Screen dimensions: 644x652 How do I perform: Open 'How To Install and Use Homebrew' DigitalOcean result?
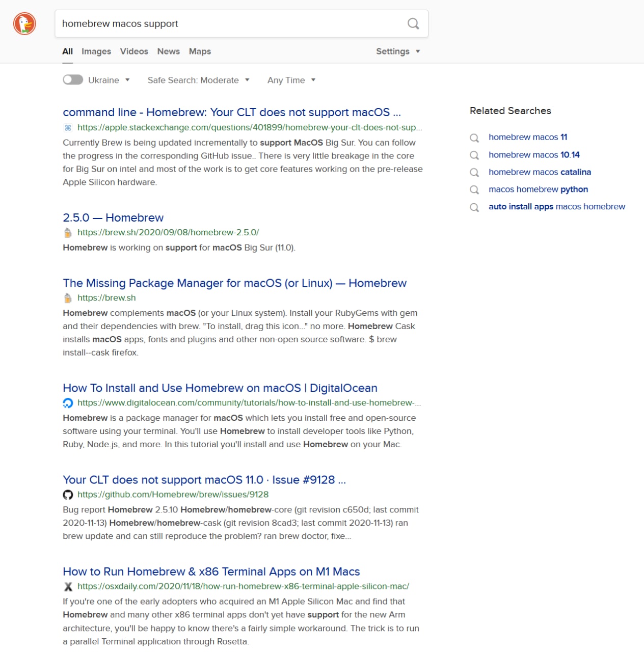click(x=220, y=388)
